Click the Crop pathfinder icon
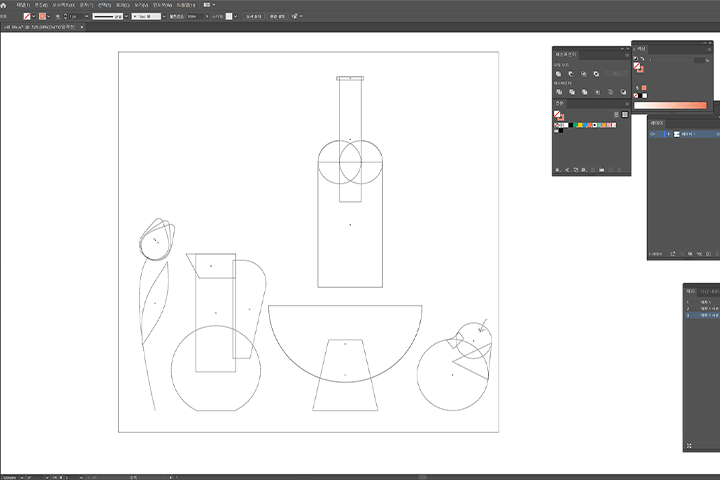The height and width of the screenshot is (480, 720). 597,92
